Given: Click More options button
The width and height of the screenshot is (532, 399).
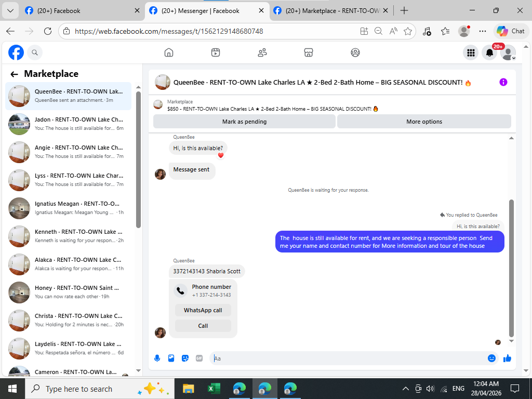Looking at the screenshot, I should [424, 122].
